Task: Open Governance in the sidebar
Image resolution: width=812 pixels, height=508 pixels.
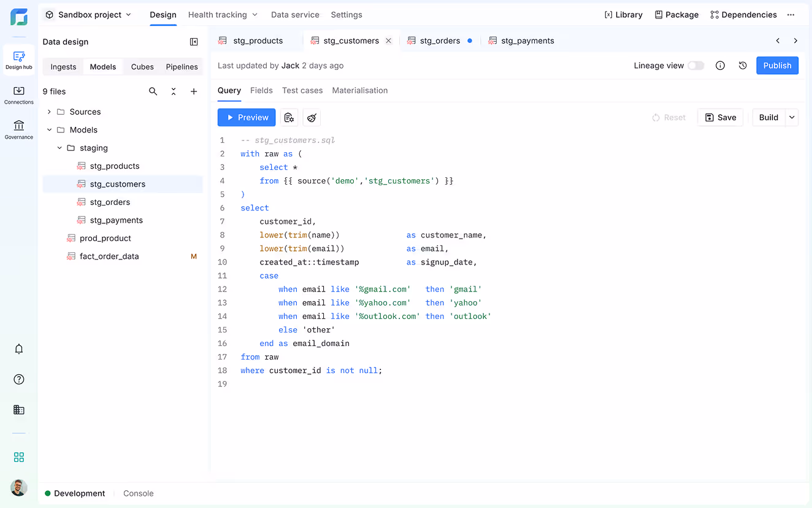Action: [x=19, y=129]
